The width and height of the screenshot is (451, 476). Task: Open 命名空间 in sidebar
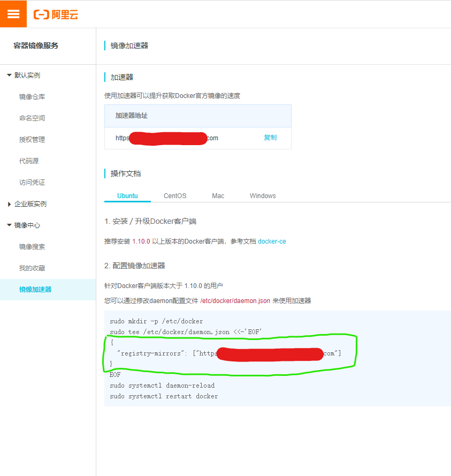tap(32, 118)
